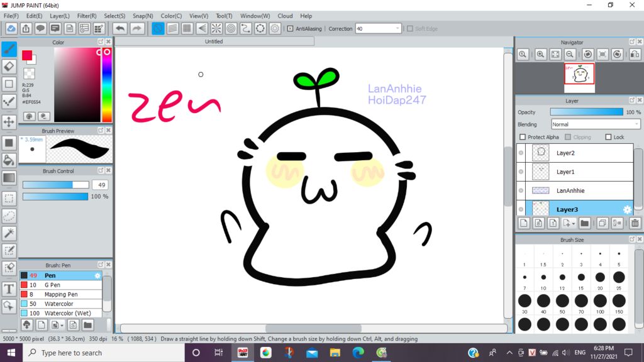Click the hue spectrum bar

tap(107, 85)
